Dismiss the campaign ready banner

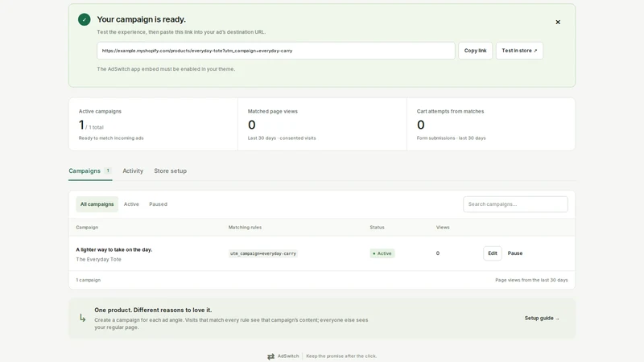click(558, 23)
